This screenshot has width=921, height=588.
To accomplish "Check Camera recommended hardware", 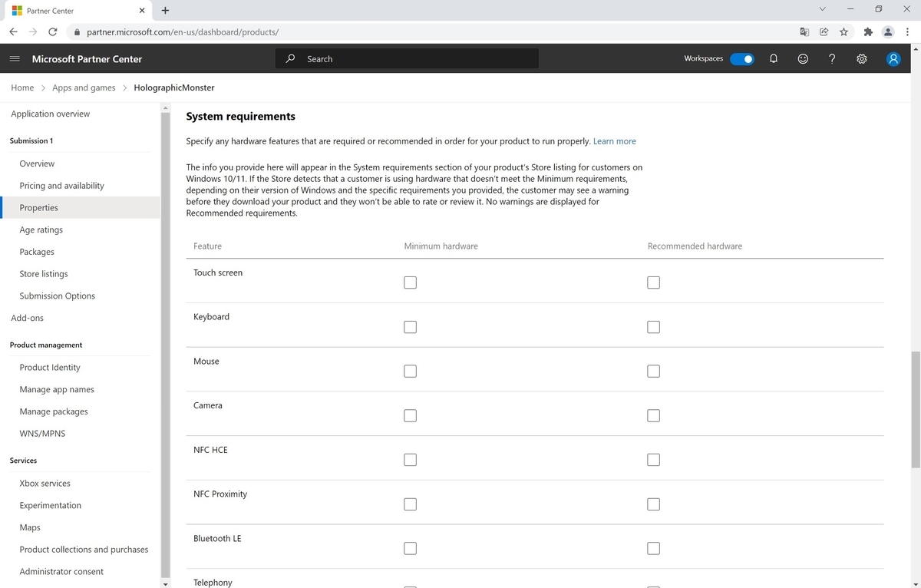I will [653, 415].
